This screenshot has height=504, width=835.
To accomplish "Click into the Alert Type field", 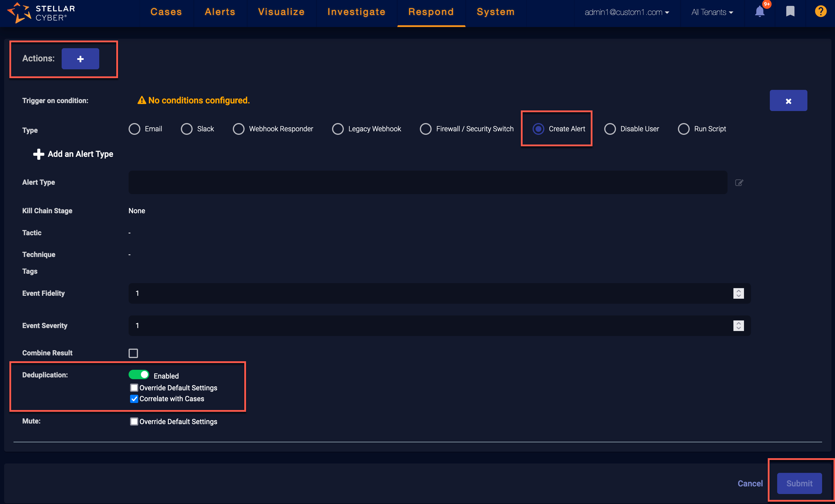I will (427, 182).
